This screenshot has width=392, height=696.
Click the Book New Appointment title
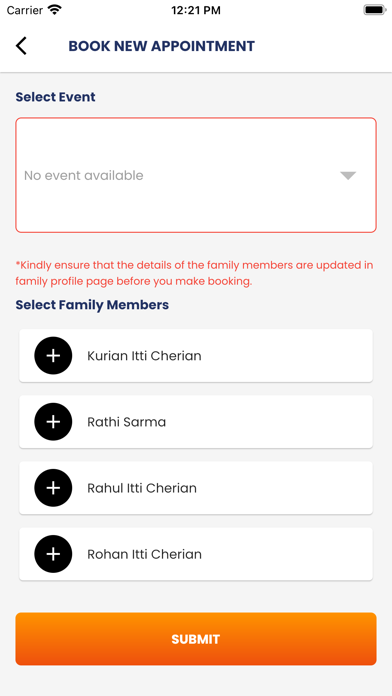[x=162, y=46]
